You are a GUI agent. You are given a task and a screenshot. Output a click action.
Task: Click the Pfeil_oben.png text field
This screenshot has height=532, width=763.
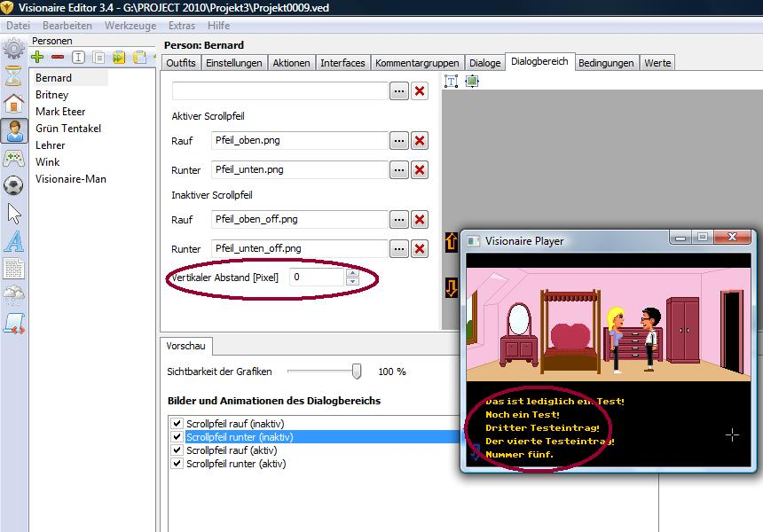299,141
